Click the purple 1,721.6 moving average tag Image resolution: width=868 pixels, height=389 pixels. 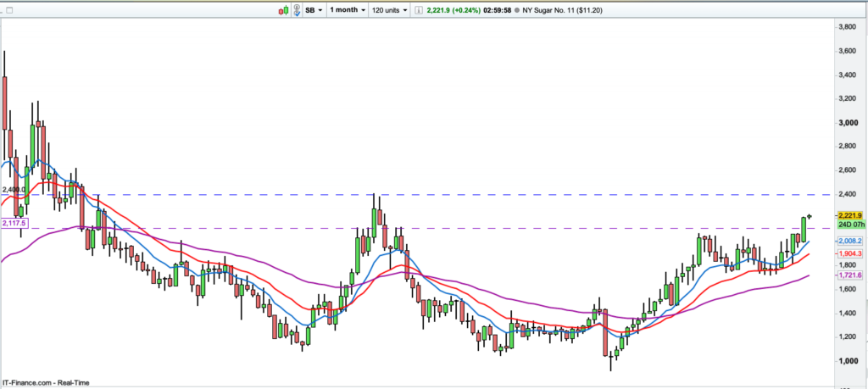coord(849,275)
